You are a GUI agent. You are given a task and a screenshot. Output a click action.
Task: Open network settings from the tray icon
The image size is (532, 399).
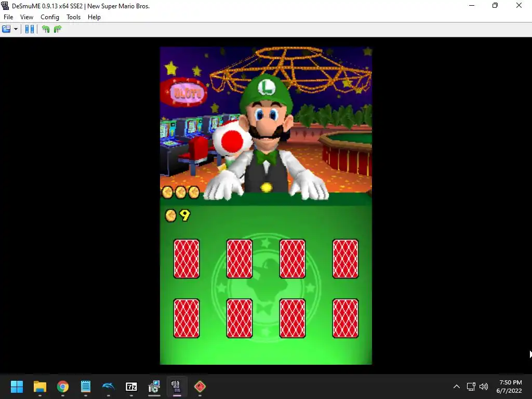[x=471, y=387]
